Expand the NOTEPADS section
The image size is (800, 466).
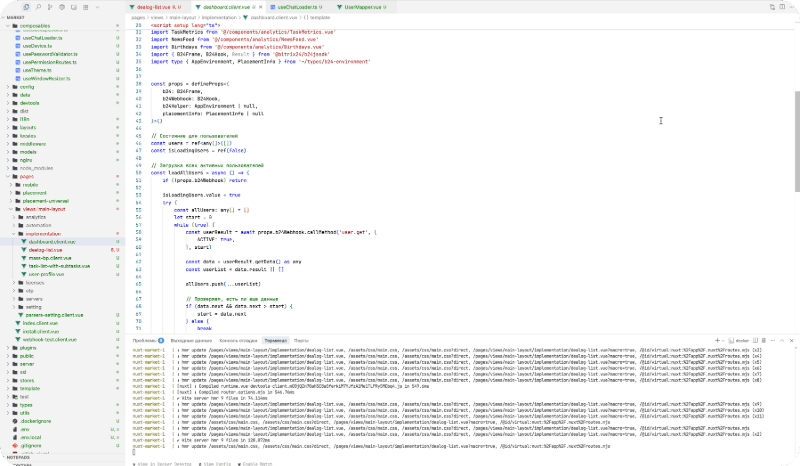(20, 458)
